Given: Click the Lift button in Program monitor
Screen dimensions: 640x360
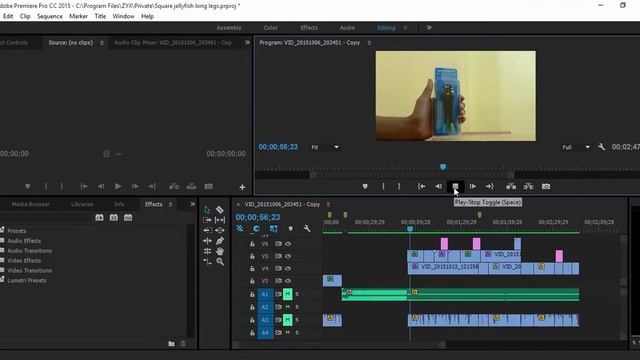Looking at the screenshot, I should pos(511,187).
